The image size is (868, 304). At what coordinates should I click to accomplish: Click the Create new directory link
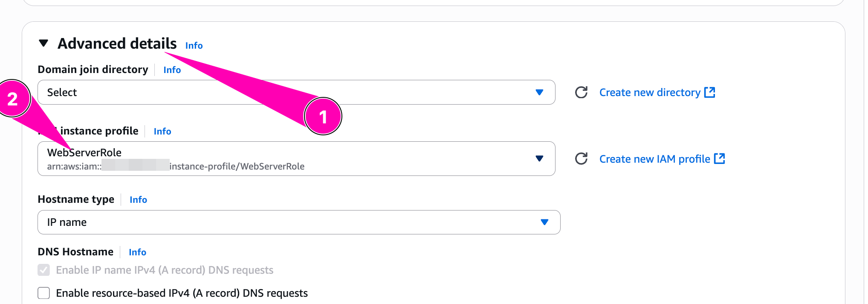(650, 92)
